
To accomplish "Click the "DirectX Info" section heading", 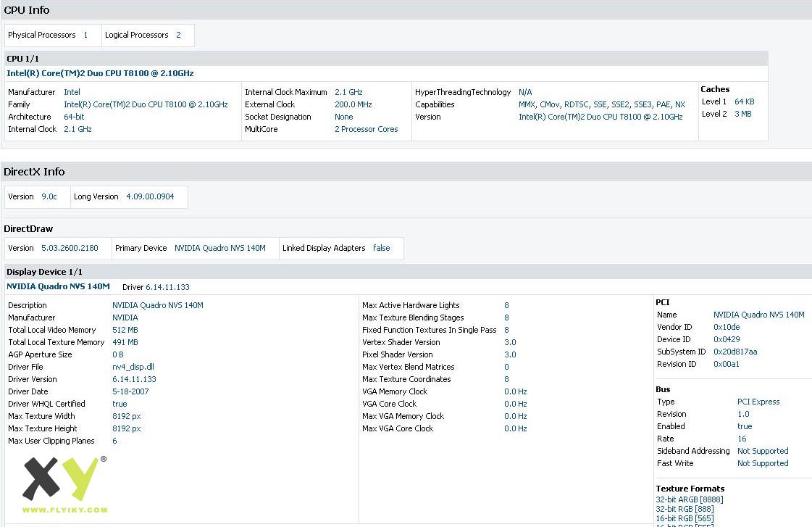I will [x=34, y=172].
